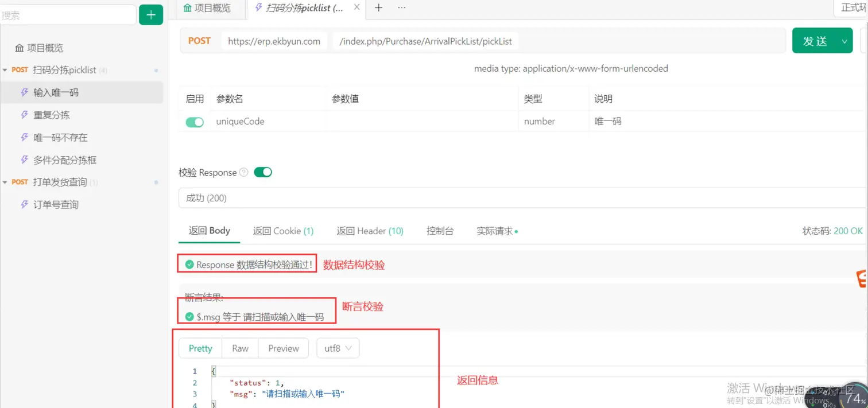Click the green check icon of $.msg assertion
Screen dimensions: 868x408
(x=189, y=317)
